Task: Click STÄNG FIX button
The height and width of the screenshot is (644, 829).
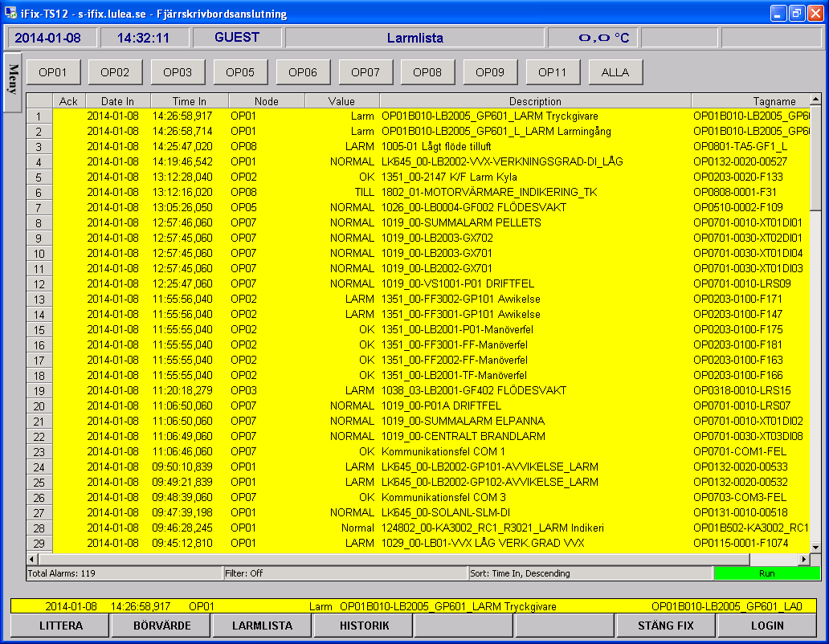Action: pos(666,626)
